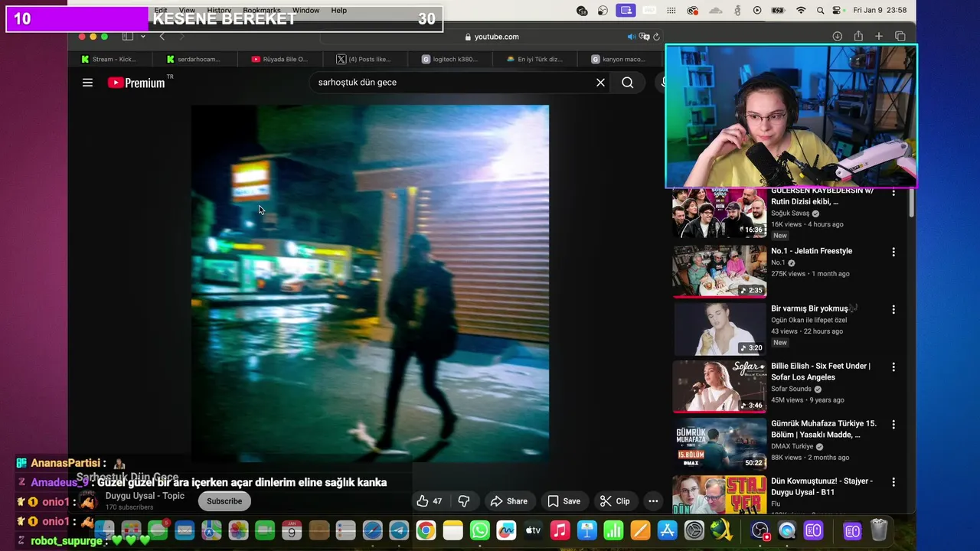Click the Share button
980x551 pixels.
point(509,501)
